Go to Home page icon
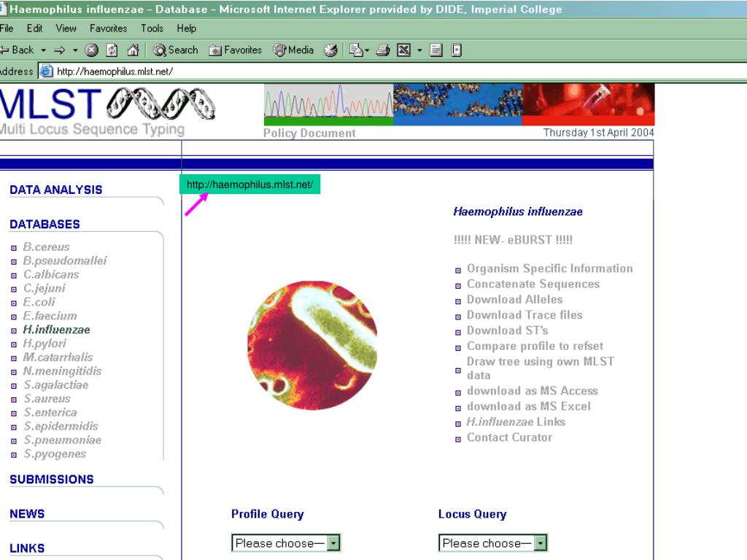Screen dimensions: 747x560 pos(133,50)
